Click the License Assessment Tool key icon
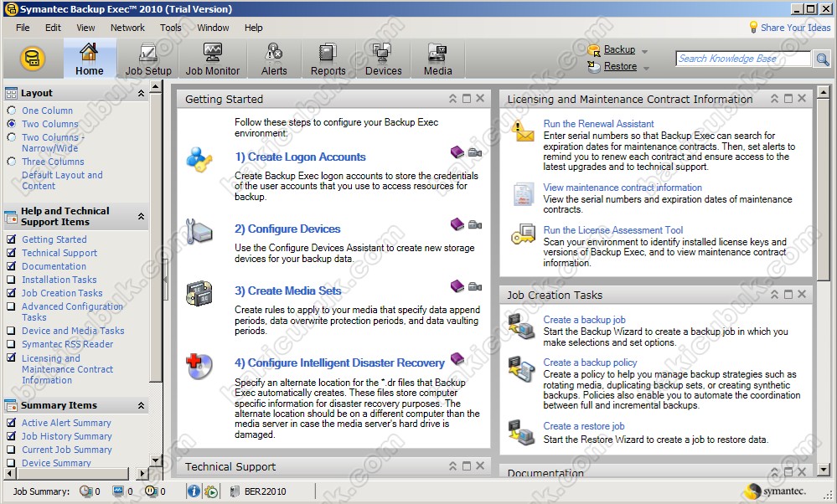837x504 pixels. coord(524,234)
